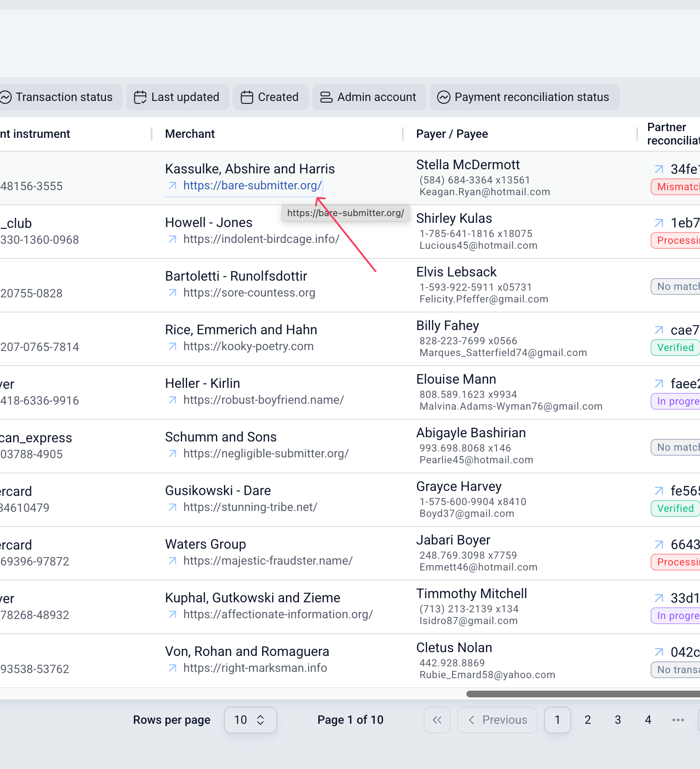The height and width of the screenshot is (769, 700).
Task: Click external-link arrow beside robust-boyfriend.name
Action: (172, 400)
